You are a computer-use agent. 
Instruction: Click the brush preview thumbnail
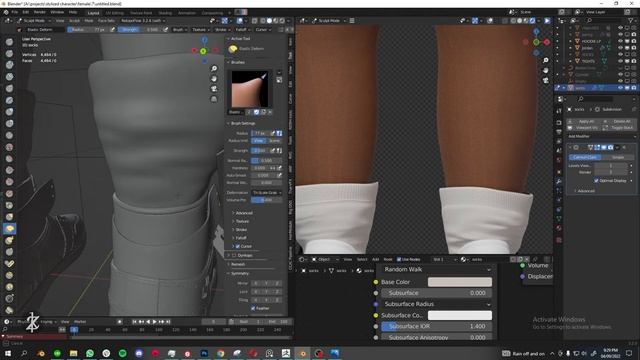(x=250, y=89)
